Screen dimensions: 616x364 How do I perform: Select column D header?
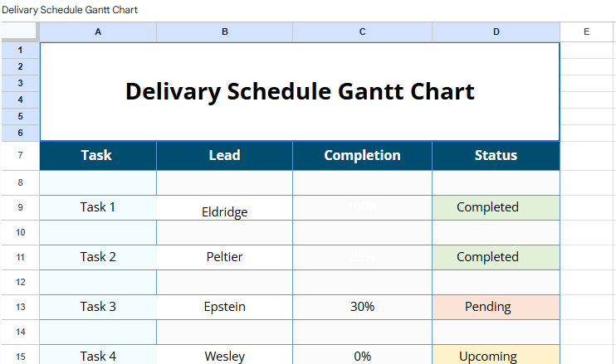point(496,32)
